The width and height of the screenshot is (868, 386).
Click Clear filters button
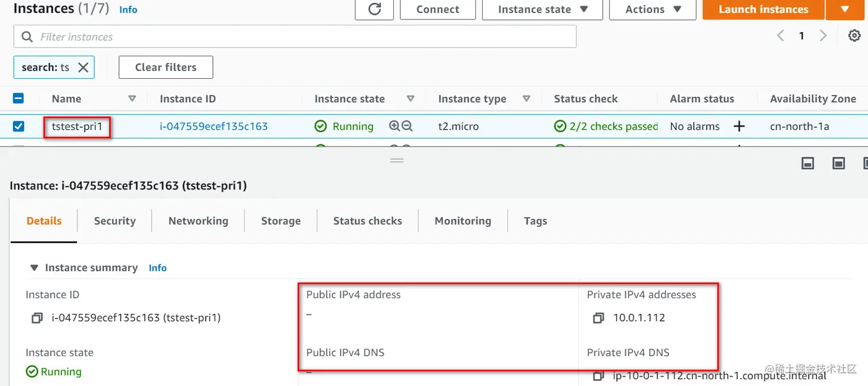166,67
